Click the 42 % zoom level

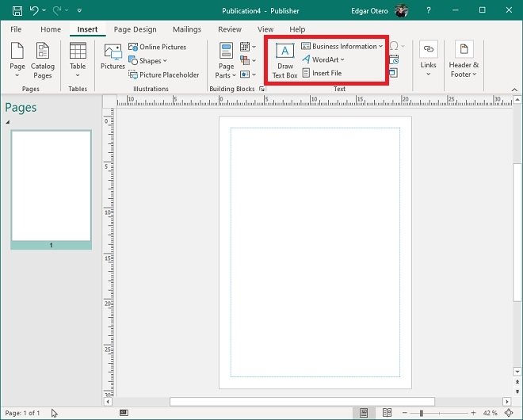pyautogui.click(x=490, y=413)
